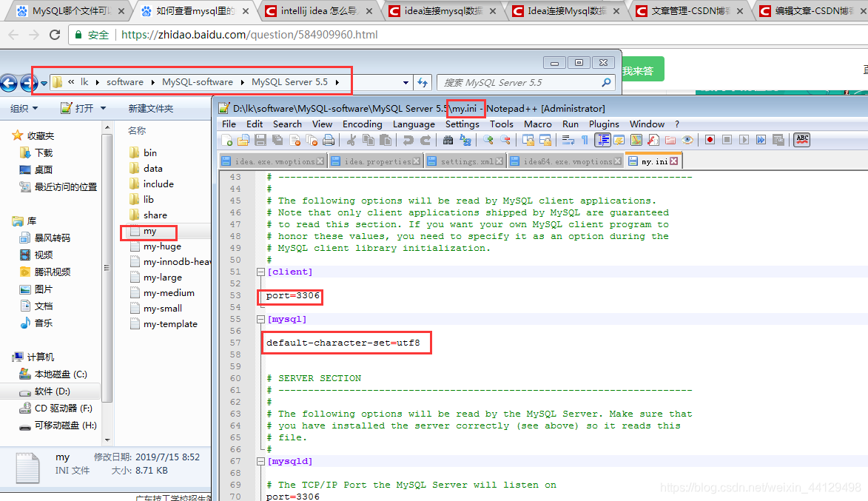
Task: Click the Chrome address bar URL
Action: [249, 35]
